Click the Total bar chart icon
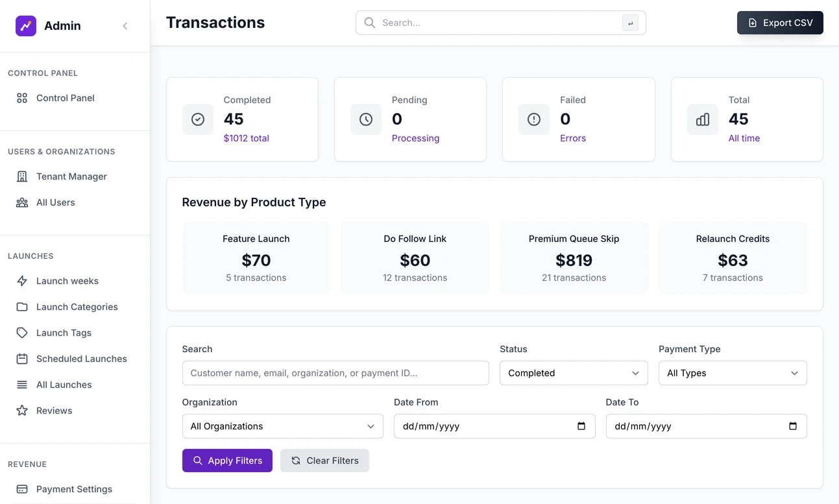The height and width of the screenshot is (504, 839). [703, 119]
